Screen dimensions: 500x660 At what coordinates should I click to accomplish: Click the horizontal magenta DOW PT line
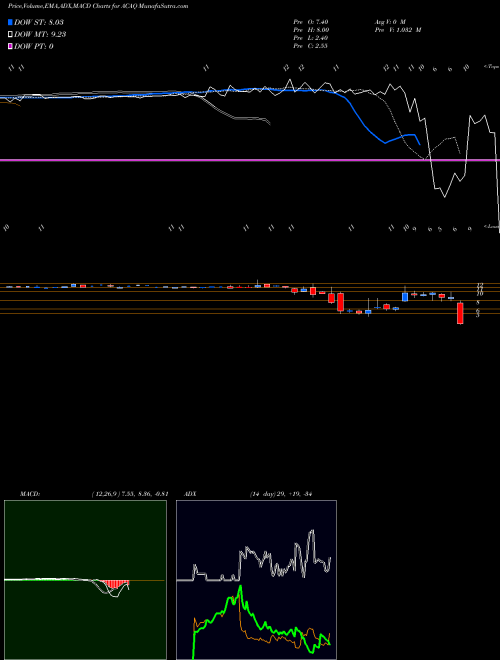pos(250,160)
